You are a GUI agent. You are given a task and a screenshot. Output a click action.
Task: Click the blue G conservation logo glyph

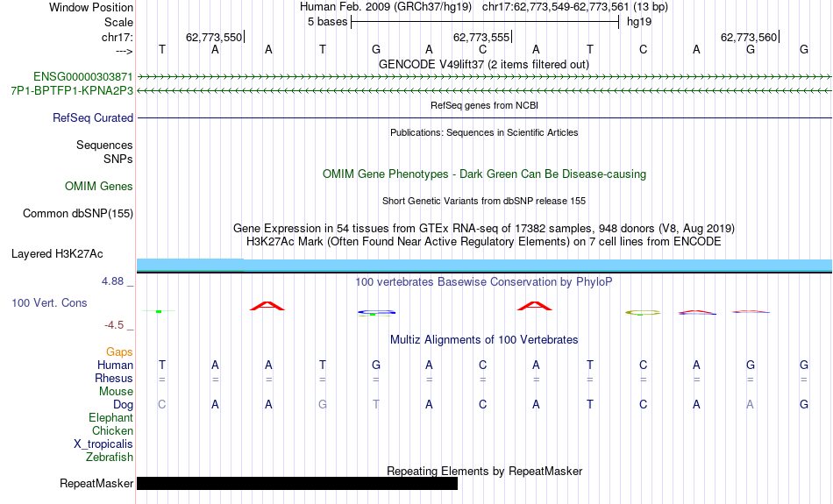(x=376, y=312)
